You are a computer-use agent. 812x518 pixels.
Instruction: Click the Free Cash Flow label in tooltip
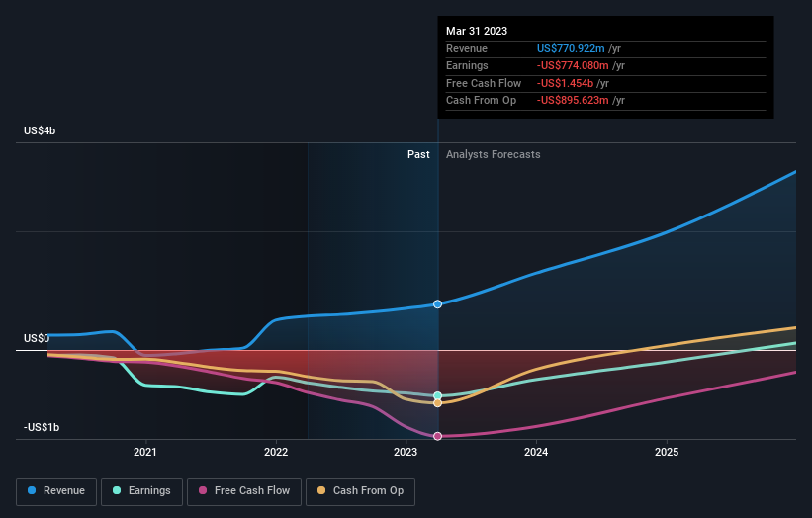click(x=484, y=83)
